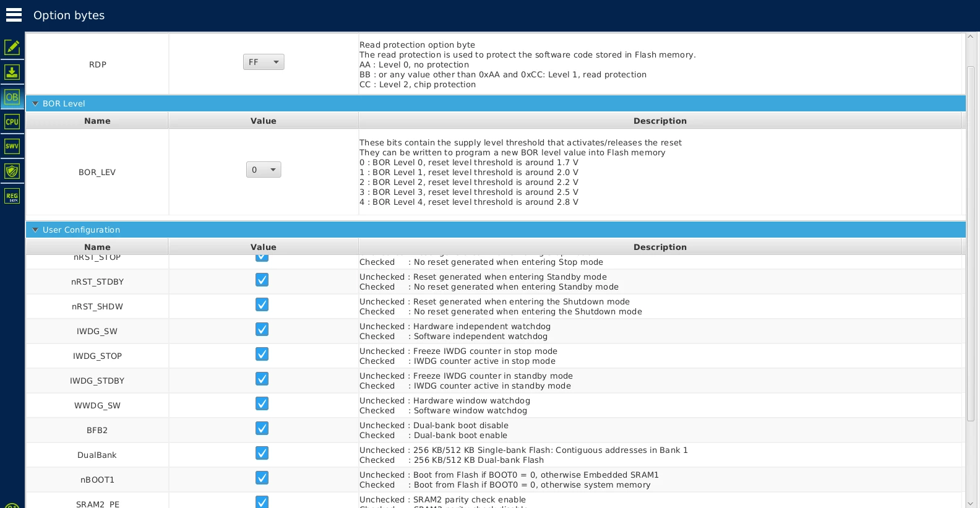Viewport: 980px width, 508px height.
Task: Toggle the nRST_STDBY checkbox
Action: point(262,280)
